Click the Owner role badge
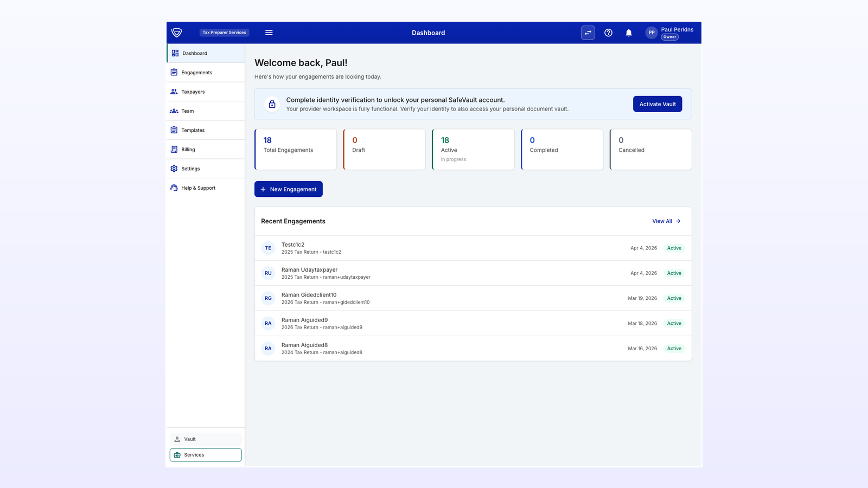The width and height of the screenshot is (868, 488). click(670, 37)
